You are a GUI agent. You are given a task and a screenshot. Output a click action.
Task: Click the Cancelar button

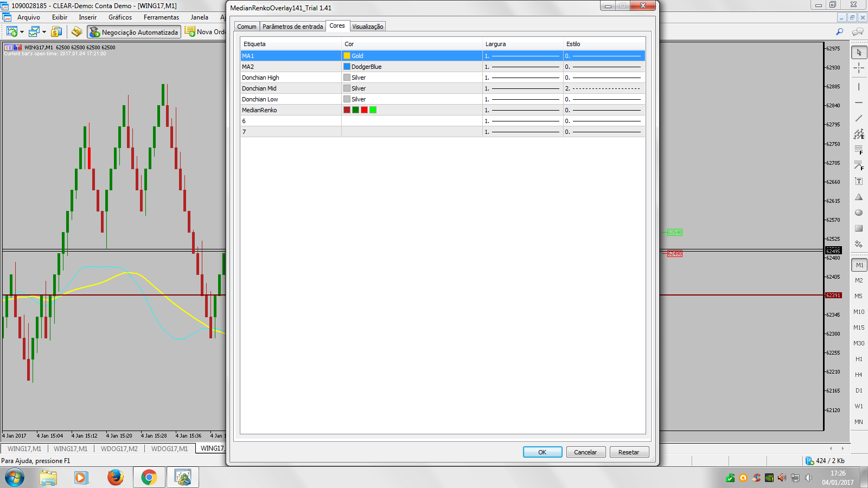click(x=585, y=452)
